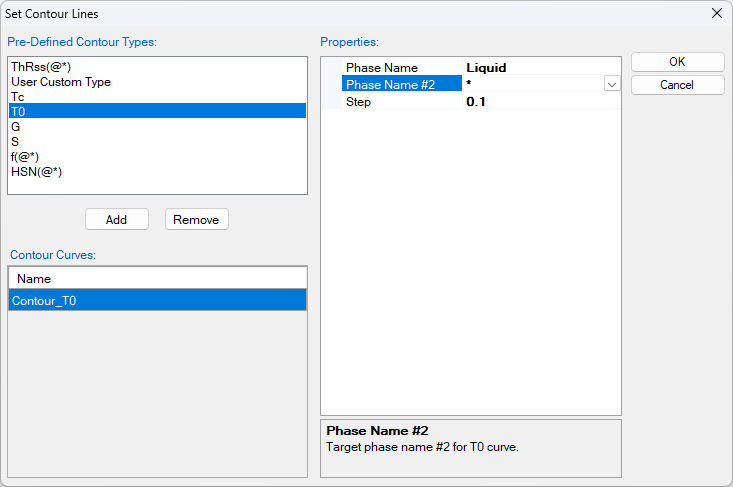Choose Tc from pre-defined contour types
Screen dimensions: 733x487
[x=18, y=97]
